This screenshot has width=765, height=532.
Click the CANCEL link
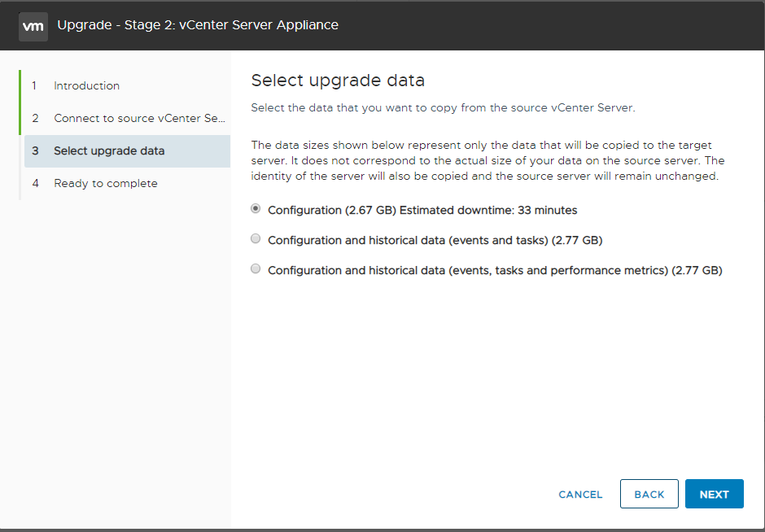[x=580, y=494]
